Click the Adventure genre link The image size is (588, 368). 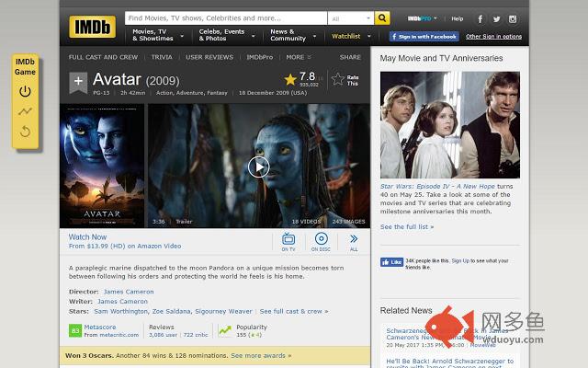point(189,93)
